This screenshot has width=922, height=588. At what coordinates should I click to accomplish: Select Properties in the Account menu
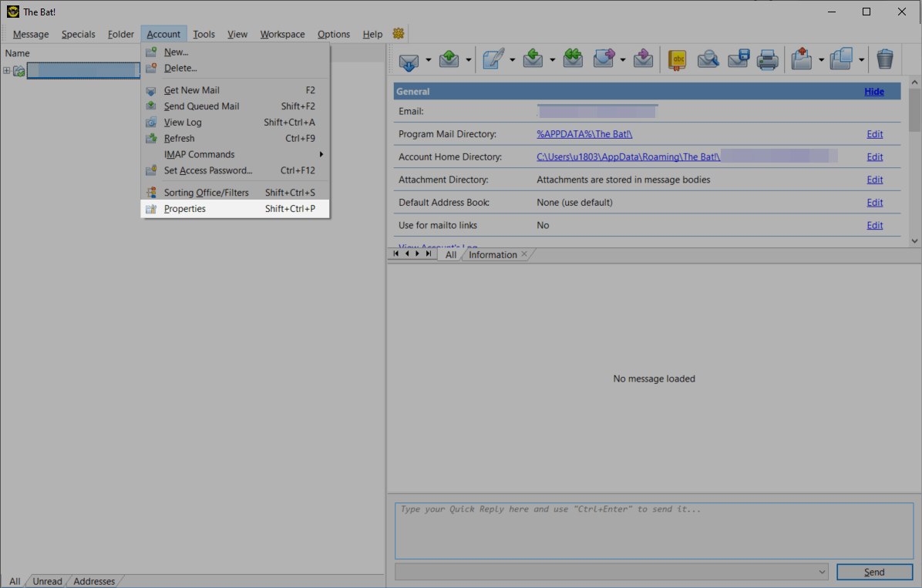point(185,209)
